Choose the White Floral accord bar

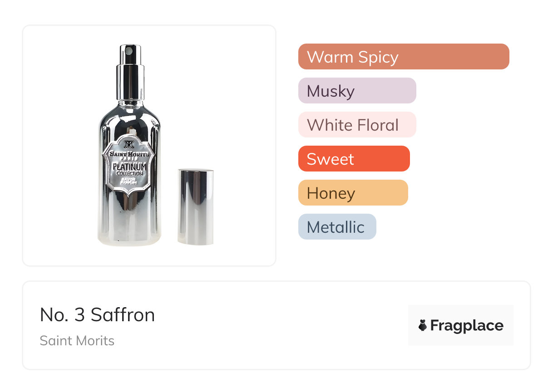(357, 125)
